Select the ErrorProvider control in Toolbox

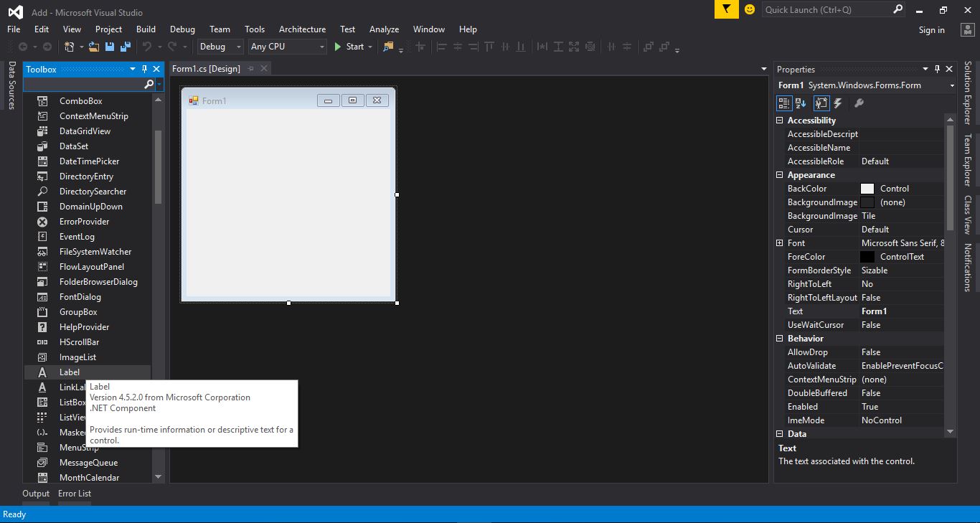84,222
